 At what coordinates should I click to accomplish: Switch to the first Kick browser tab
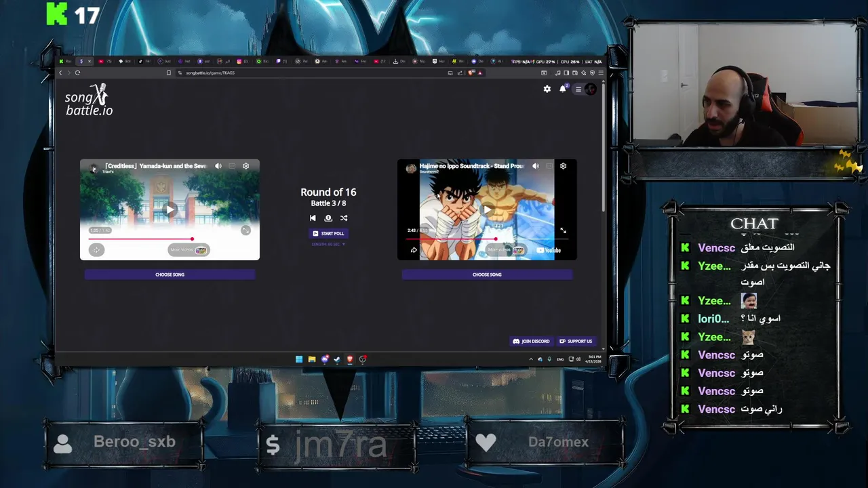coord(66,62)
